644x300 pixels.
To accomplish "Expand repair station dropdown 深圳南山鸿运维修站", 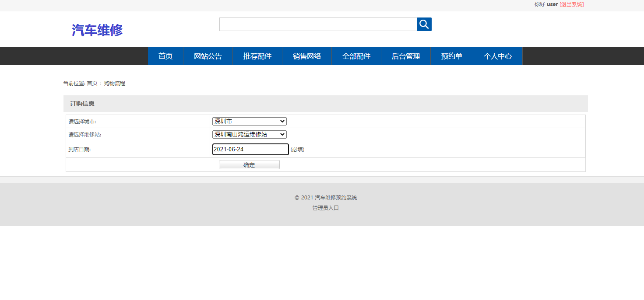I will pyautogui.click(x=250, y=134).
